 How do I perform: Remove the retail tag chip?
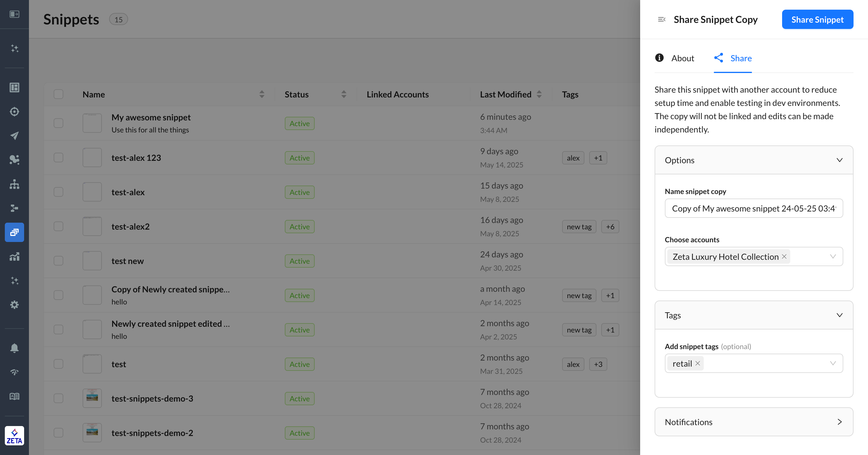(698, 363)
